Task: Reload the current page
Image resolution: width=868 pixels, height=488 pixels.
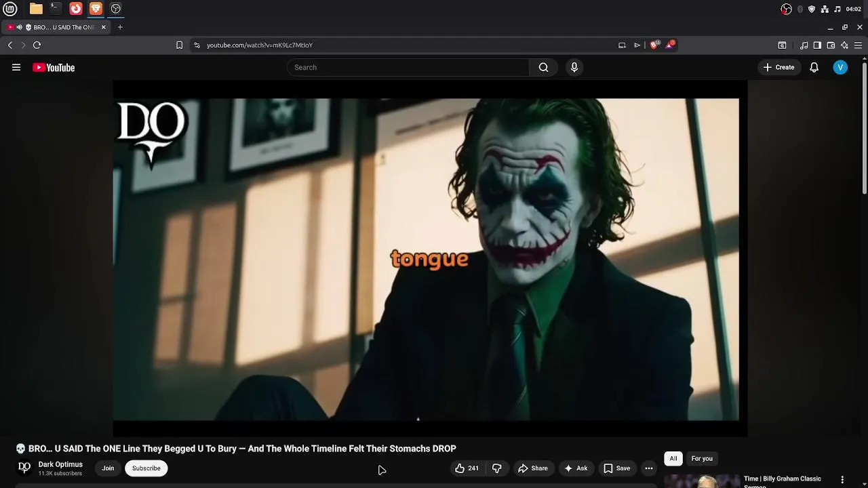Action: 37,45
